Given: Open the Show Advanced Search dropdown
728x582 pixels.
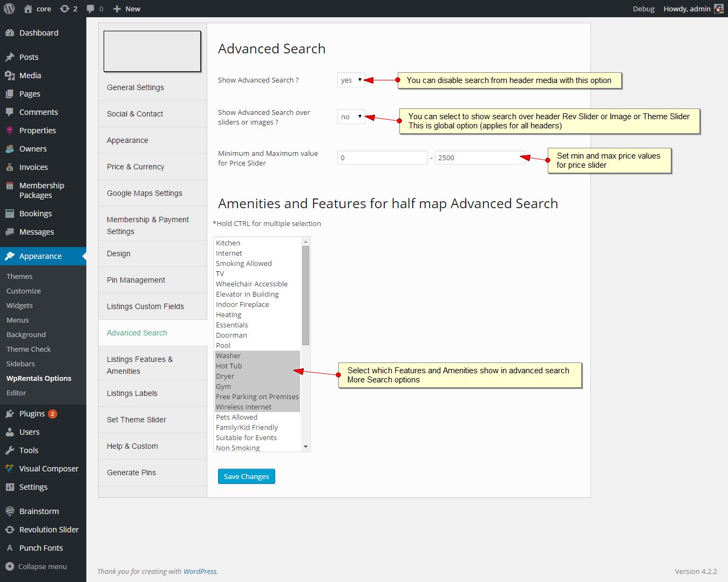Looking at the screenshot, I should [351, 80].
